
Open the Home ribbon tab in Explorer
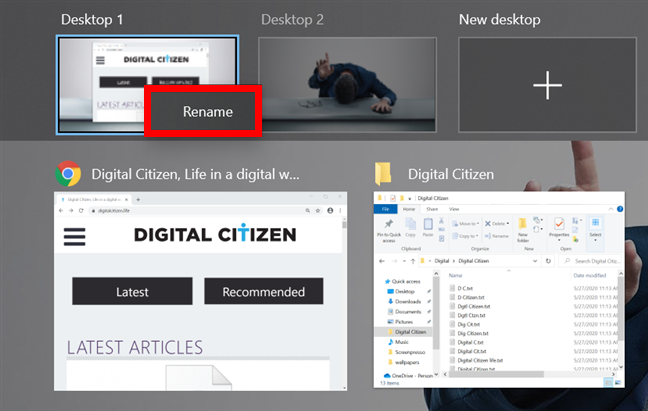409,209
